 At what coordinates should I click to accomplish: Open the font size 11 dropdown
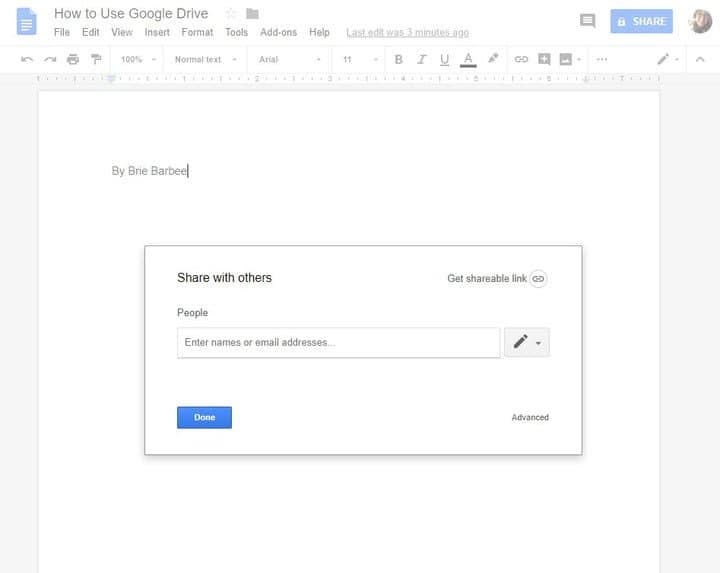(360, 59)
